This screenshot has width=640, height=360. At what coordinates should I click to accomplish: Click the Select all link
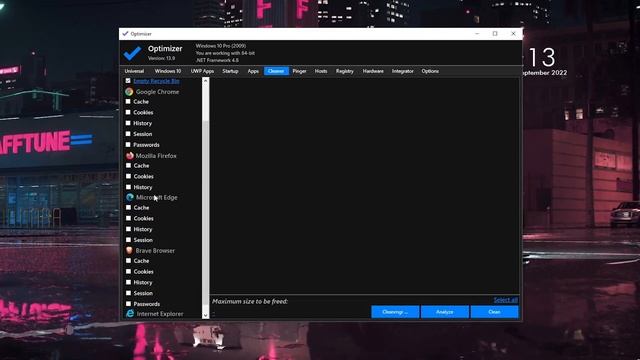(x=505, y=300)
